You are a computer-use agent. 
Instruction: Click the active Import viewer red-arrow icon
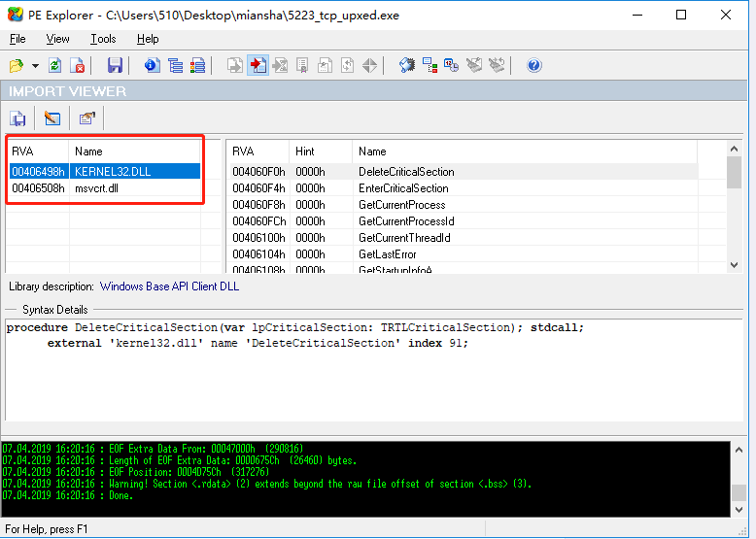(x=258, y=65)
